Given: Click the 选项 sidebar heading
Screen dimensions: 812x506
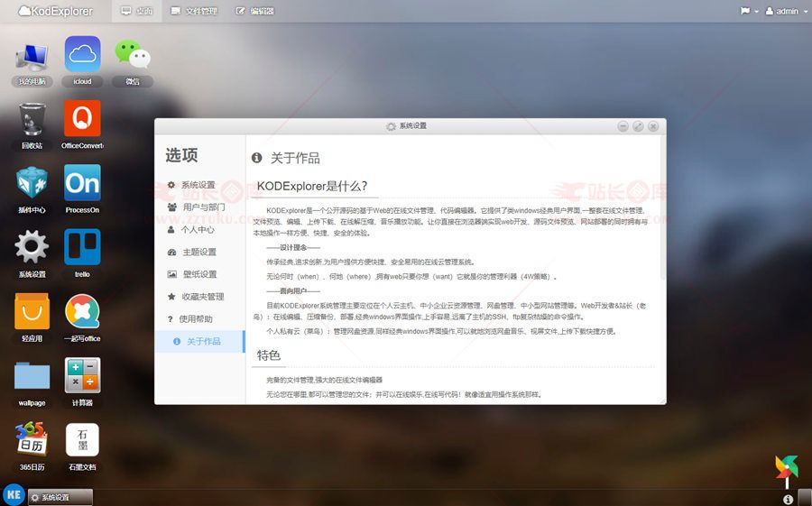Looking at the screenshot, I should pos(181,155).
